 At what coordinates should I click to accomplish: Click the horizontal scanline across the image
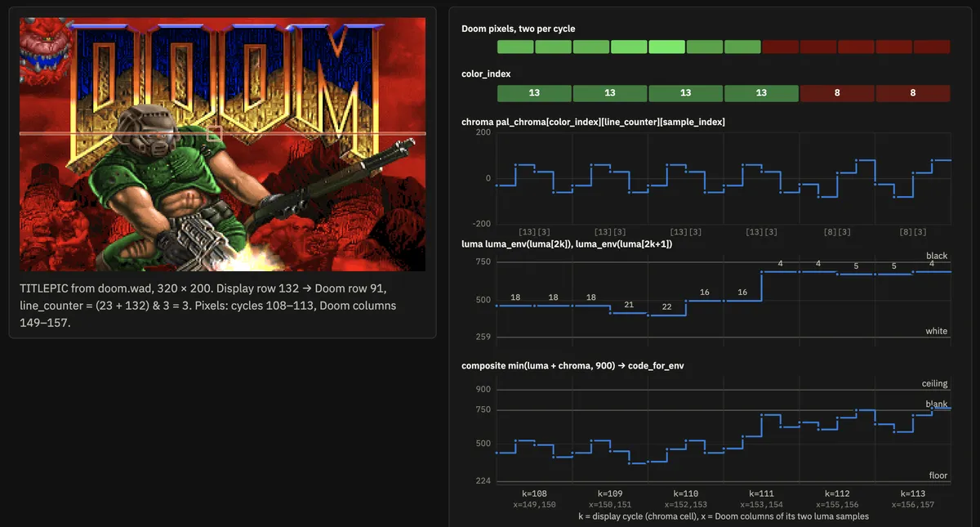pyautogui.click(x=222, y=133)
